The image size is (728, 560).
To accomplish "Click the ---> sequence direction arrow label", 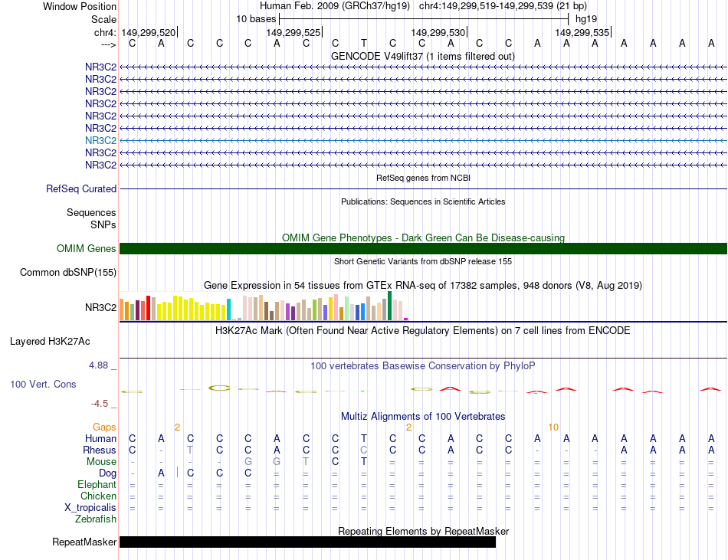I will [x=108, y=44].
